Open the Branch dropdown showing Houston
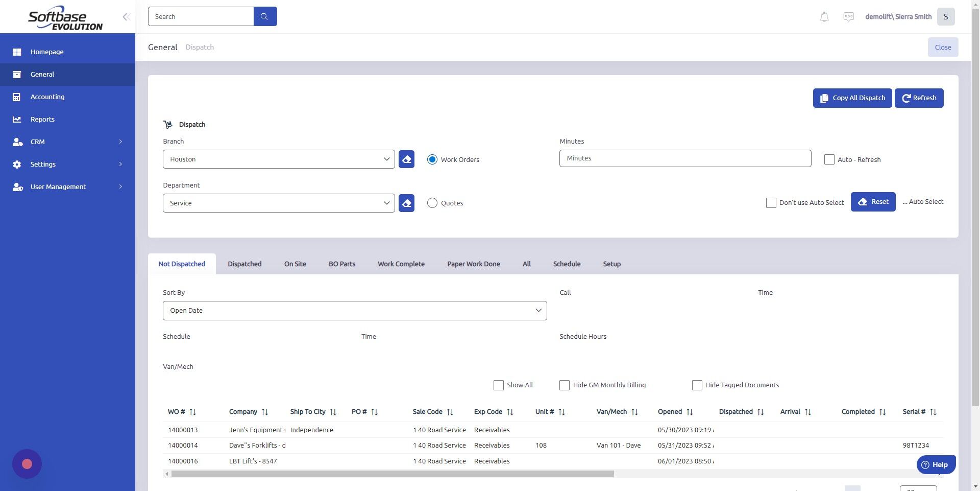 tap(278, 159)
